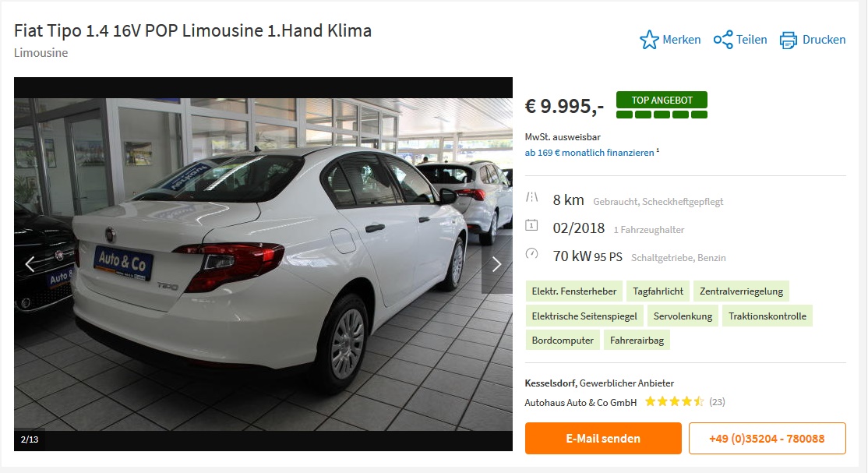Open monthly financing link ab 169 €
Image resolution: width=868 pixels, height=473 pixels.
590,153
